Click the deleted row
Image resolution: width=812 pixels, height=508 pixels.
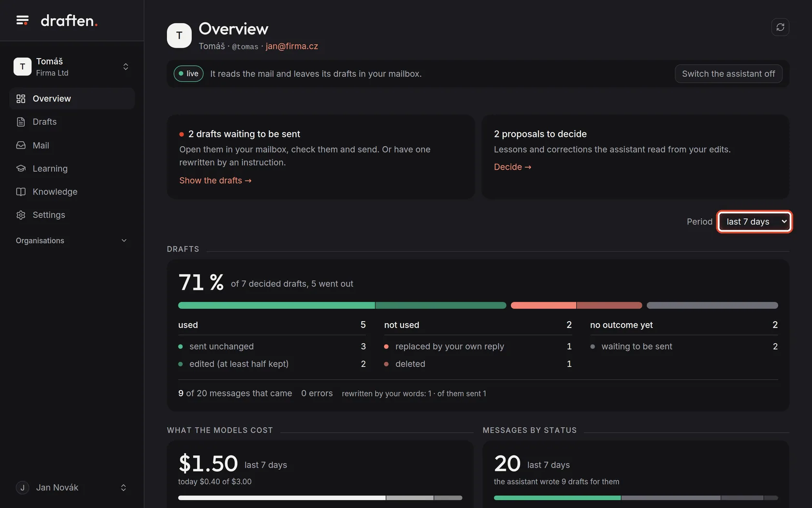pyautogui.click(x=478, y=364)
